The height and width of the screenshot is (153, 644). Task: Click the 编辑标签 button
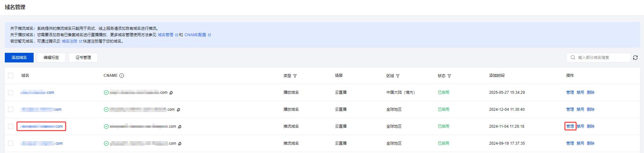[x=51, y=58]
